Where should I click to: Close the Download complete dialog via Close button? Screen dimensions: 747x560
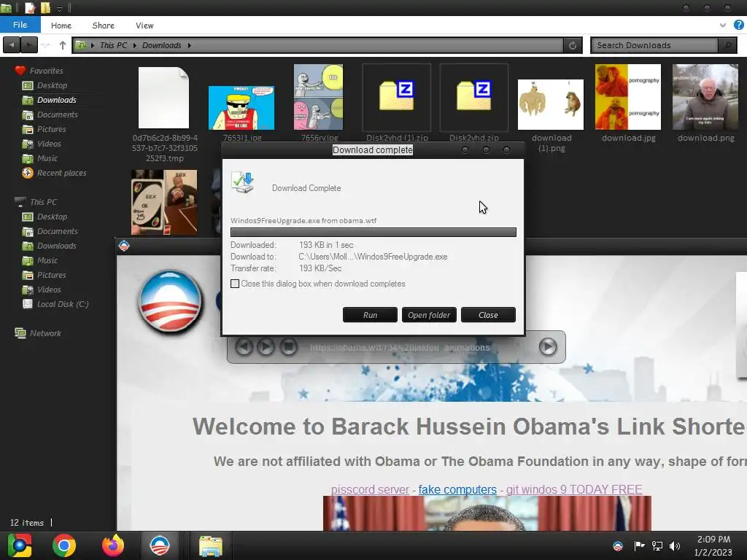pos(488,315)
